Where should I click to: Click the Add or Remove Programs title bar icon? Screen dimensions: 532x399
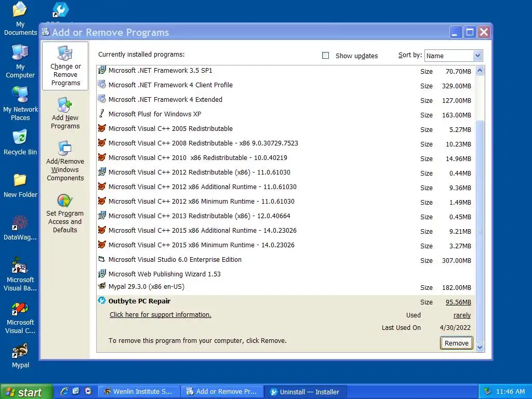[46, 32]
